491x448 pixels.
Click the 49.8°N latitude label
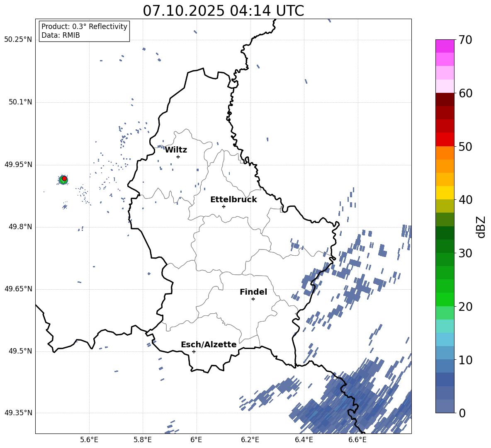[x=20, y=227]
